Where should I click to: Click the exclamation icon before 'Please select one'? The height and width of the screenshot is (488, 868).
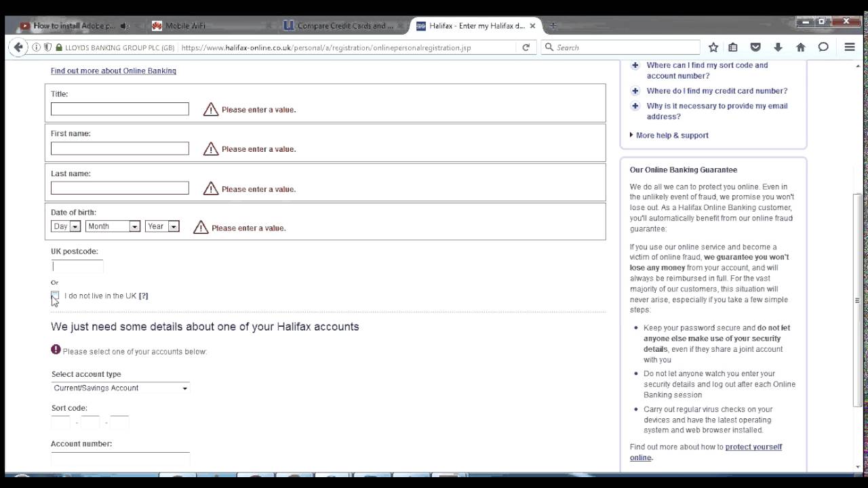tap(56, 350)
